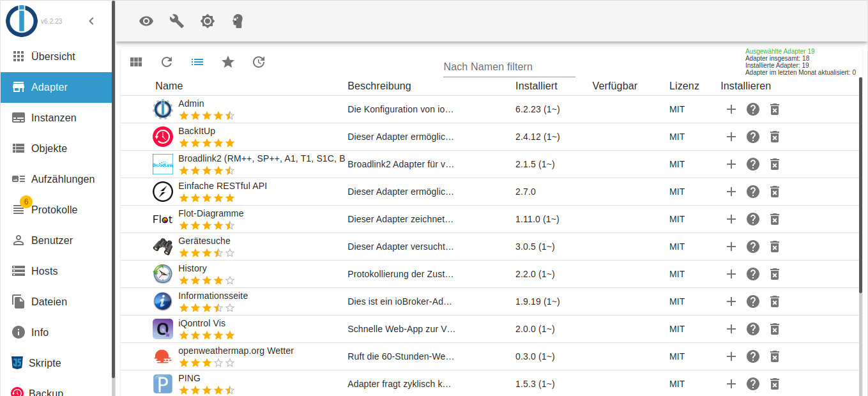The height and width of the screenshot is (396, 868).
Task: Collapse the left sidebar with chevron
Action: click(x=91, y=20)
